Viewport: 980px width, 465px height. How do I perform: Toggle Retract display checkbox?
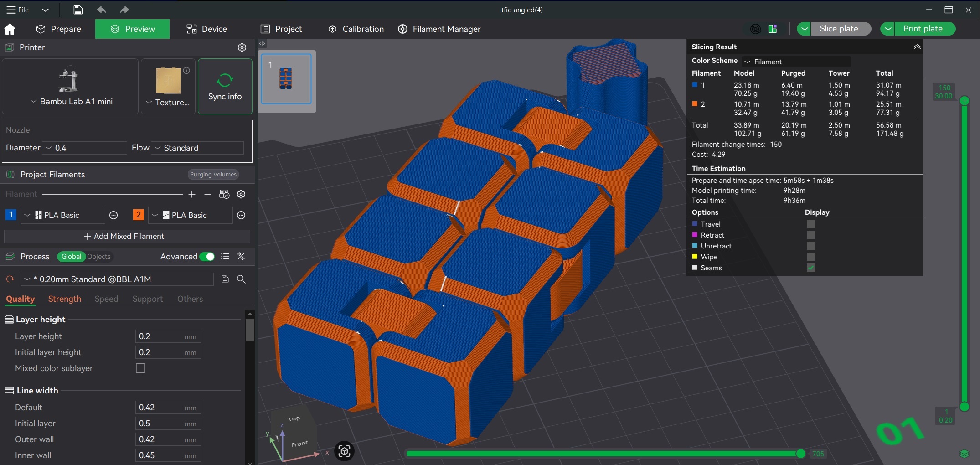pyautogui.click(x=810, y=235)
